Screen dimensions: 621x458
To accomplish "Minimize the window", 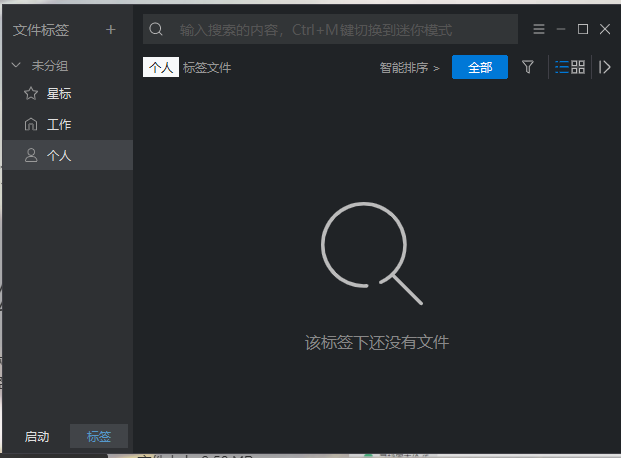I will pyautogui.click(x=561, y=29).
